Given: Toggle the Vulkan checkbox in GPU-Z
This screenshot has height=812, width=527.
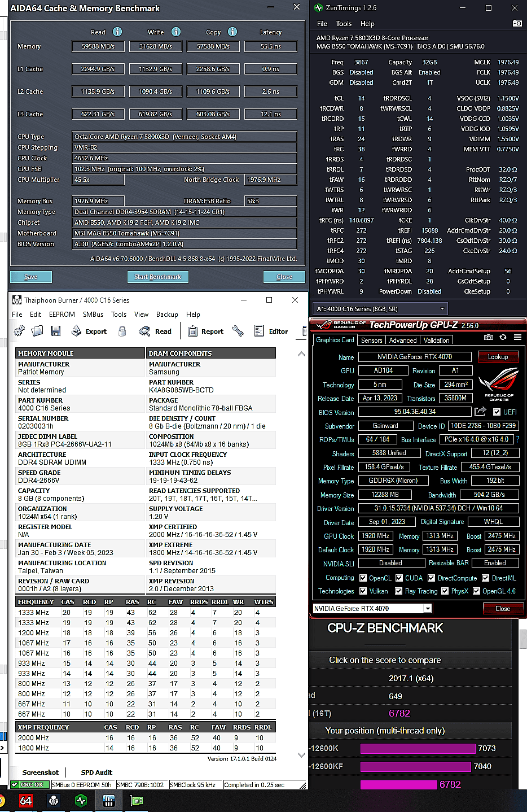Looking at the screenshot, I should (363, 591).
